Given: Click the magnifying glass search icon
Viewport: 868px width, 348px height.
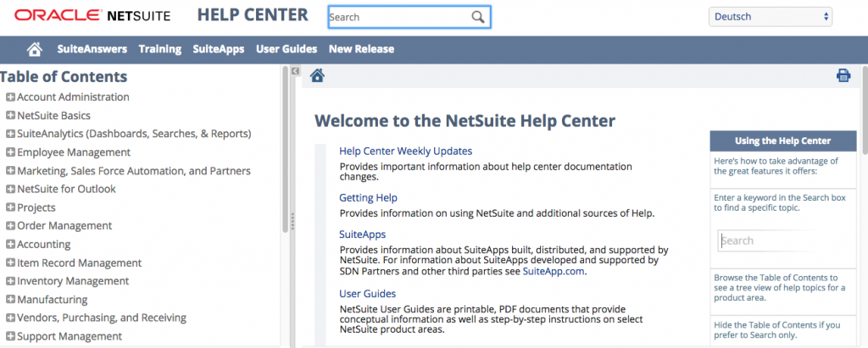Looking at the screenshot, I should tap(478, 17).
